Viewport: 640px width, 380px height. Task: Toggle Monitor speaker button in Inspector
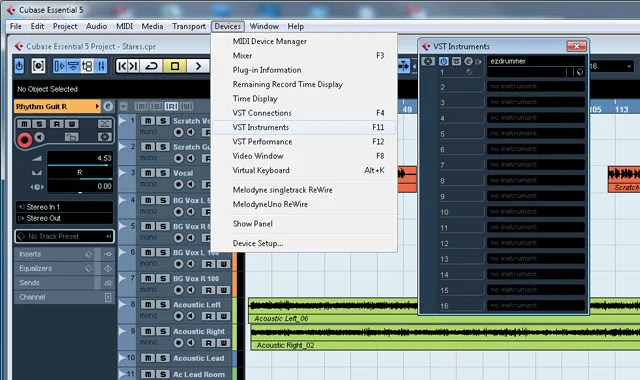(39, 137)
